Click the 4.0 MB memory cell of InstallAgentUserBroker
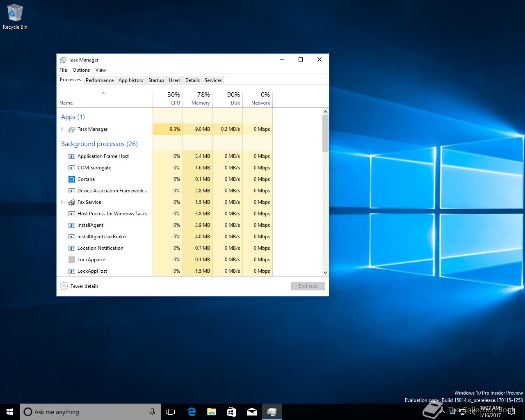The width and height of the screenshot is (525, 420). point(198,237)
